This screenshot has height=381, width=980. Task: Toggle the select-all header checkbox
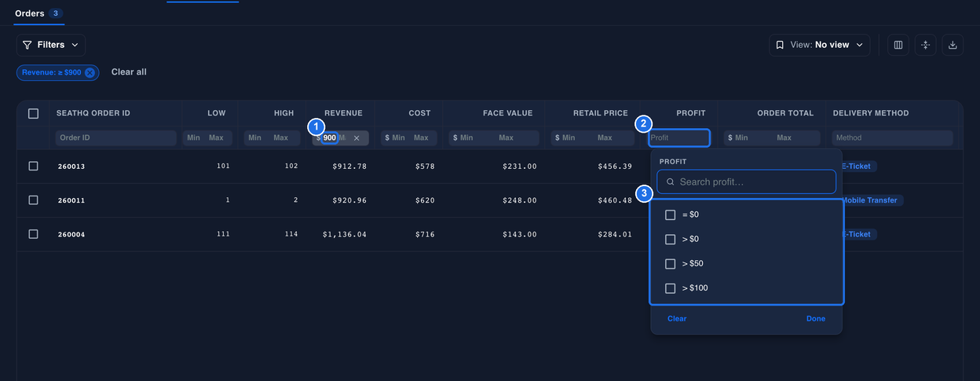point(33,113)
